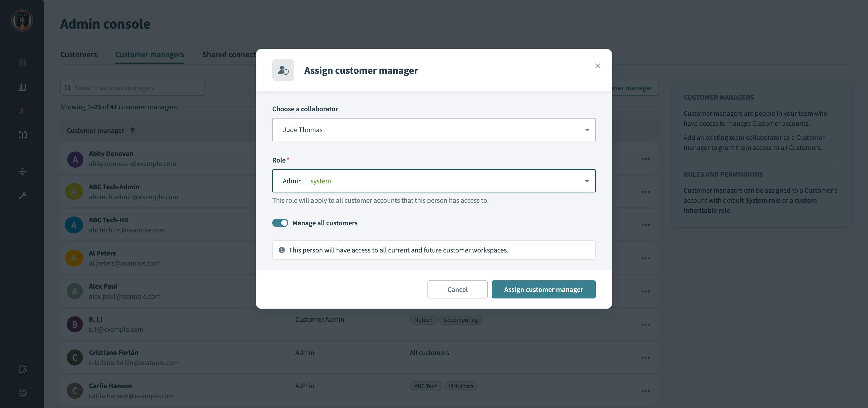Disable the Manage all customers toggle
868x408 pixels.
pos(280,223)
